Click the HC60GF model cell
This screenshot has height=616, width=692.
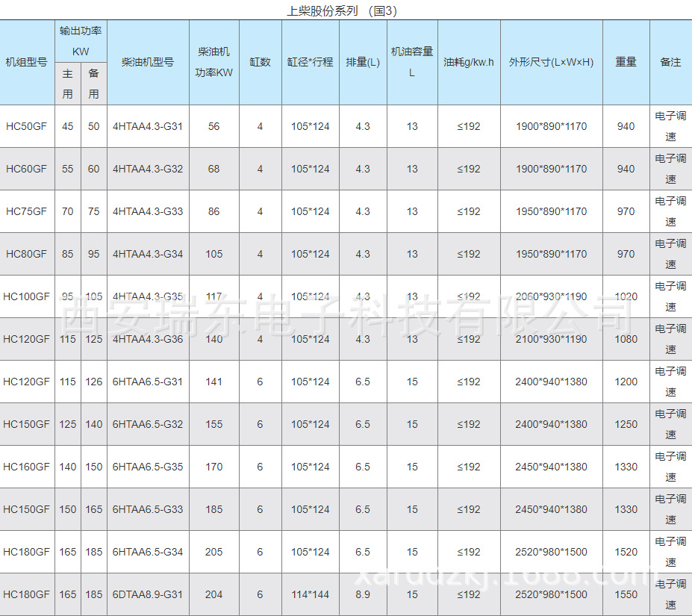pos(26,169)
